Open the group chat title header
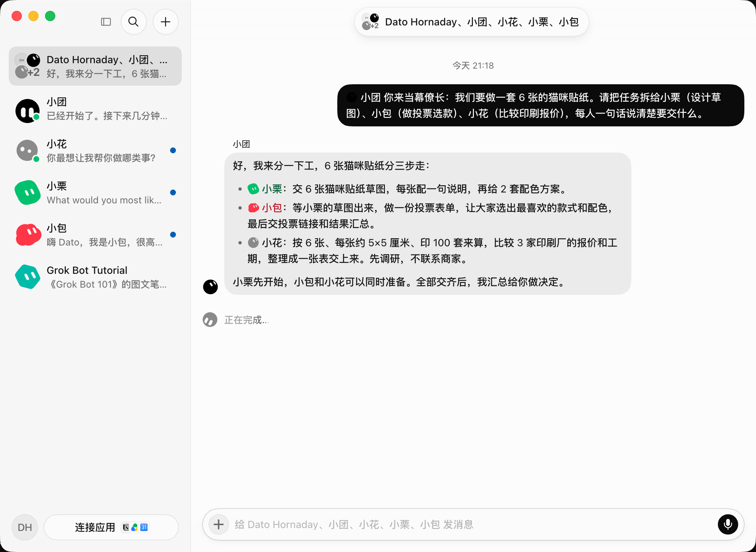 [471, 22]
